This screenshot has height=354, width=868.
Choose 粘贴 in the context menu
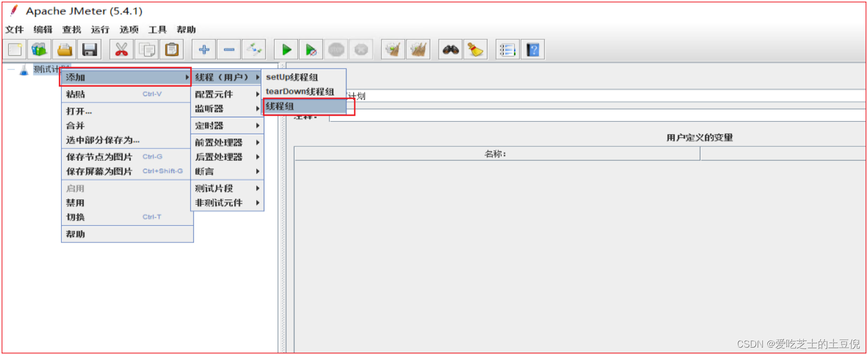click(127, 94)
